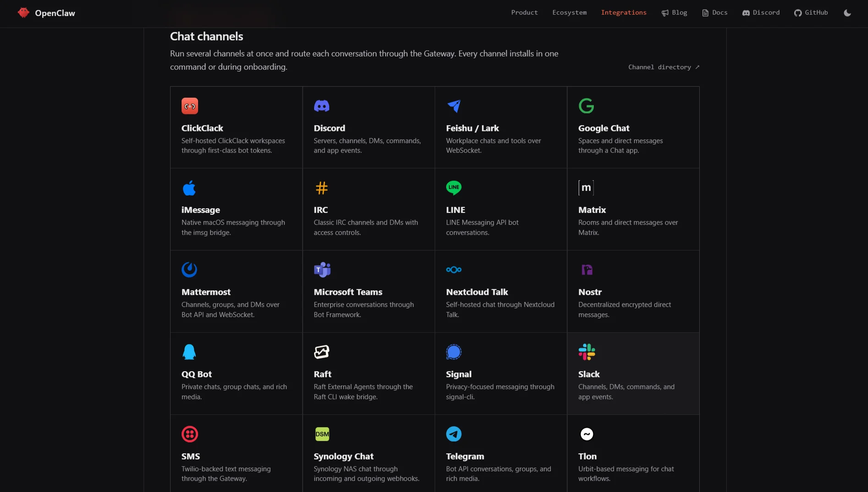Click the Discord icon in top navigation
The image size is (868, 492).
[x=746, y=13]
